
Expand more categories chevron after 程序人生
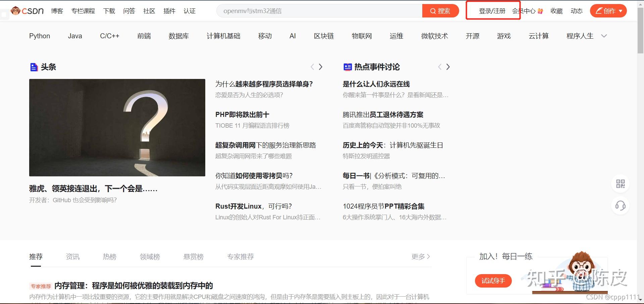tap(604, 36)
